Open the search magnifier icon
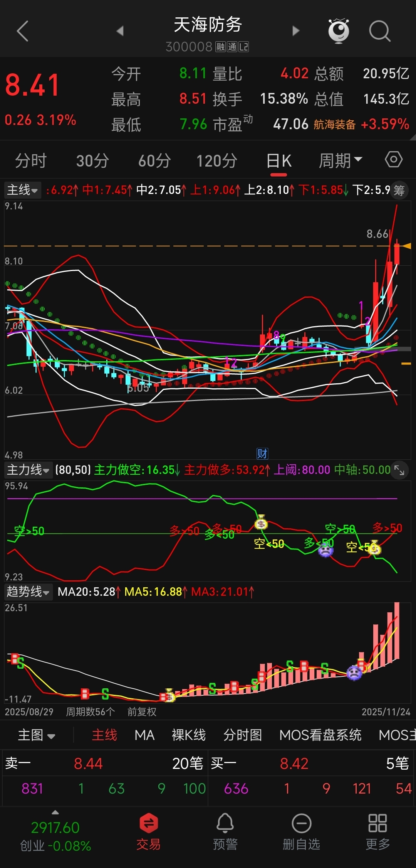Viewport: 416px width, 868px height. 380,31
